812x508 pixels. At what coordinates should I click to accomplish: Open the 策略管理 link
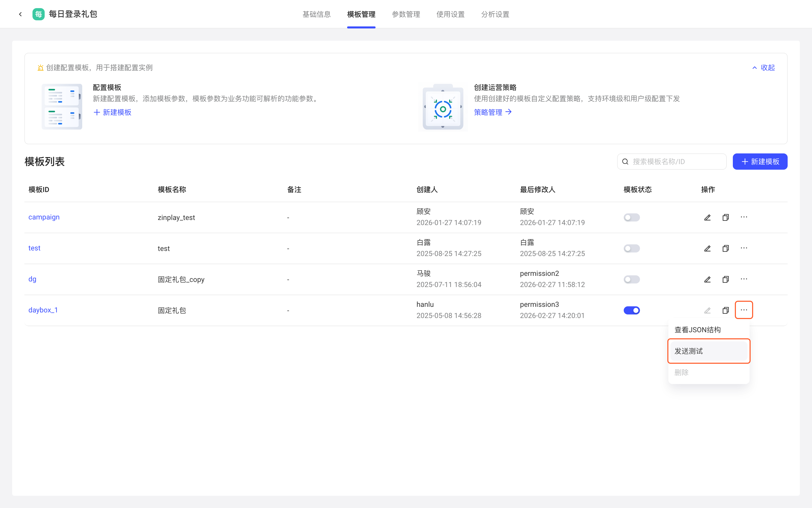tap(493, 112)
